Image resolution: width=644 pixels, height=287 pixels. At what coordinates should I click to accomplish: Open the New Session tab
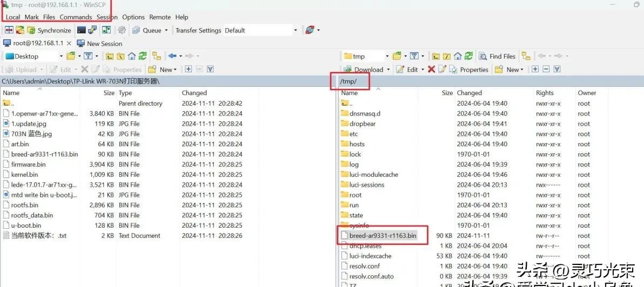99,44
